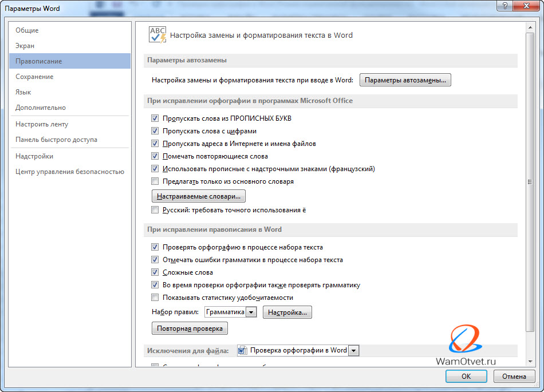544x392 pixels.
Task: Click the Повторная проверка button
Action: (x=190, y=328)
